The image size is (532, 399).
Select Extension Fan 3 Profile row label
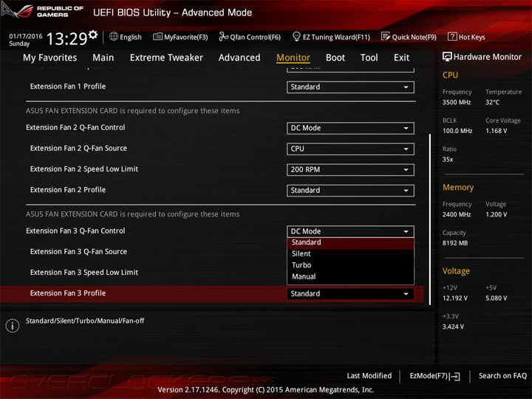pos(67,293)
